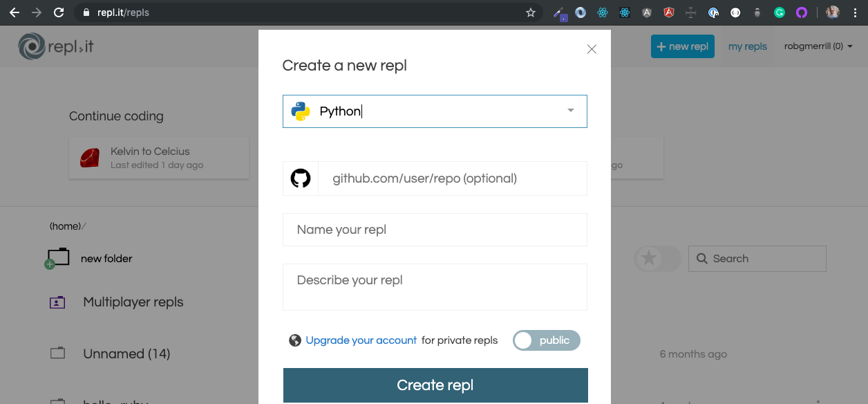Open the Chrome profile avatar
Screen dimensions: 868x404
(x=832, y=12)
